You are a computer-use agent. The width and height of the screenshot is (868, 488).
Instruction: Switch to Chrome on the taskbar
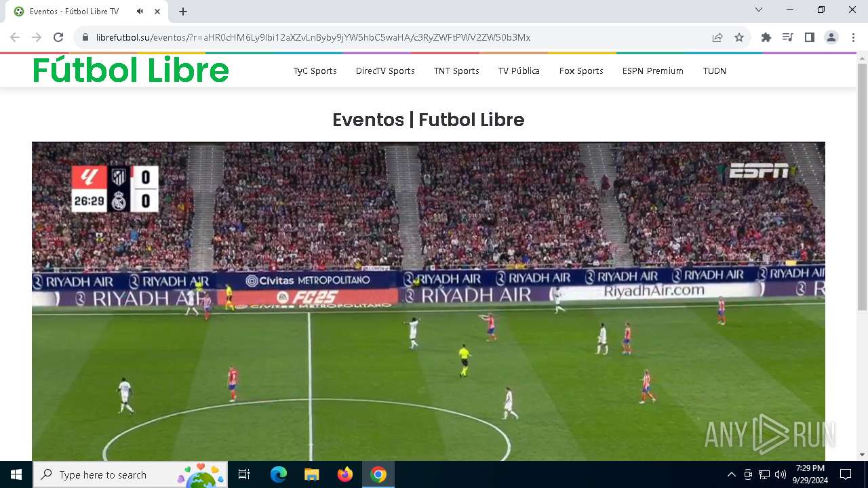click(378, 474)
